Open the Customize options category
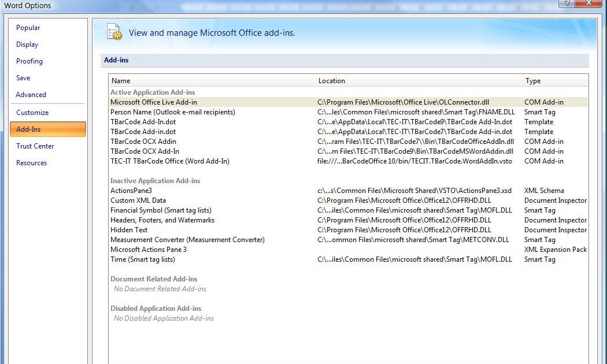The height and width of the screenshot is (364, 607). 32,113
